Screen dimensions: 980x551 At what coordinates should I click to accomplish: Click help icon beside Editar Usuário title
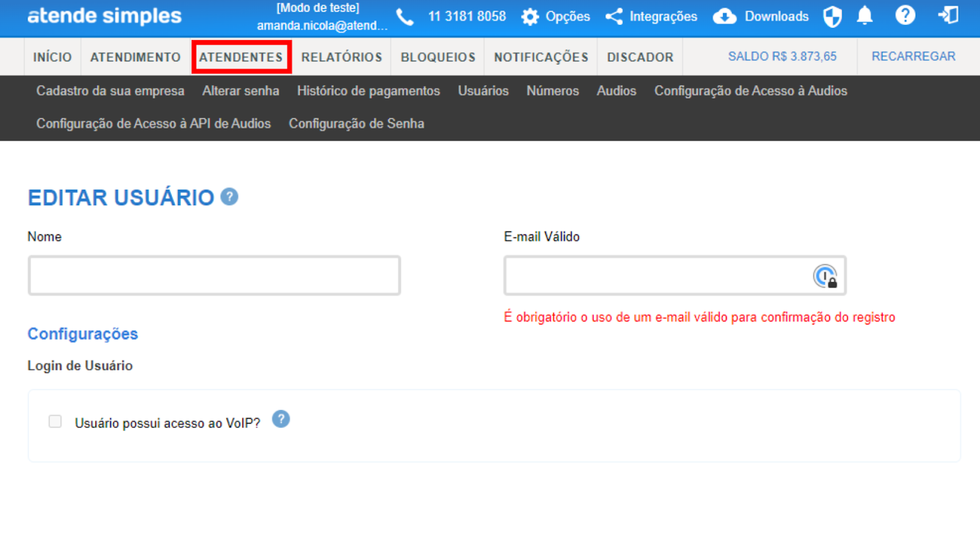pyautogui.click(x=229, y=197)
